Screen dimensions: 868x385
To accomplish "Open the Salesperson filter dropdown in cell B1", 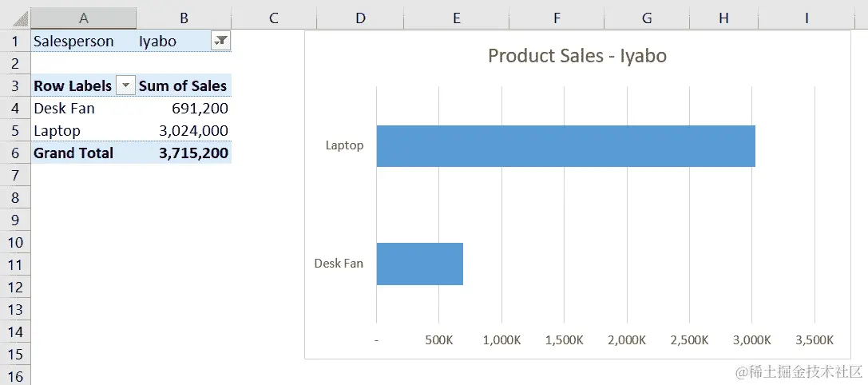I will (x=221, y=41).
